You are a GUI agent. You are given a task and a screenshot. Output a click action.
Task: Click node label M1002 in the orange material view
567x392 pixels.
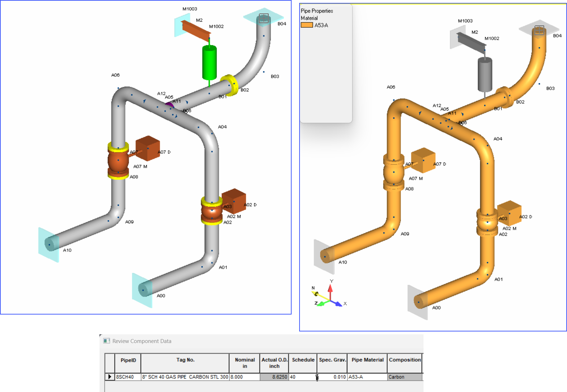click(492, 39)
